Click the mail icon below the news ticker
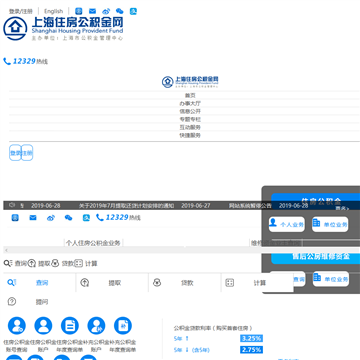The height and width of the screenshot is (360, 360). [x=33, y=218]
